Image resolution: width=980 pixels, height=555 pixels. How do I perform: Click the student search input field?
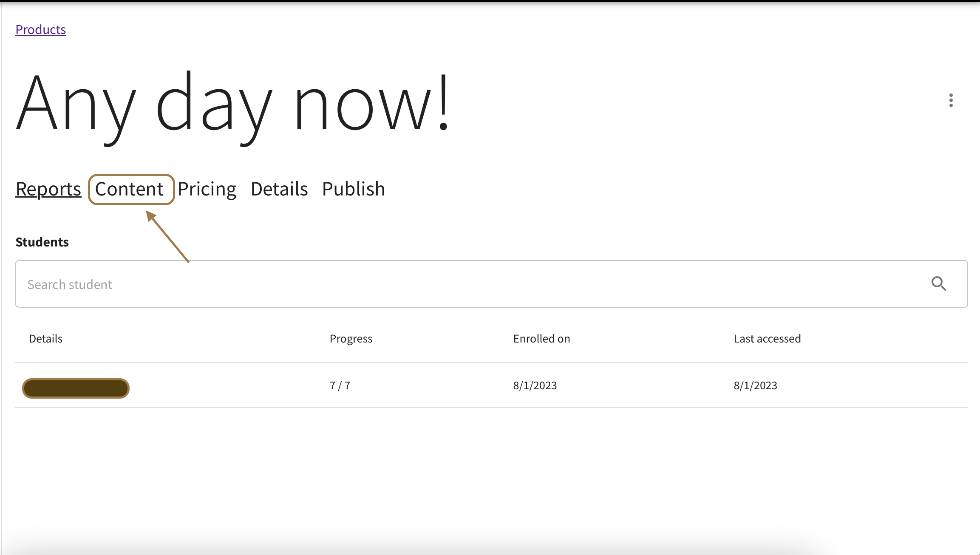[x=491, y=283]
